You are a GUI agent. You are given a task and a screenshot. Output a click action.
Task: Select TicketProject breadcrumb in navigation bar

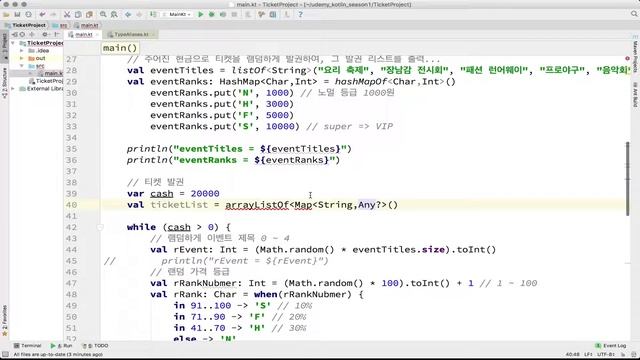[x=25, y=25]
